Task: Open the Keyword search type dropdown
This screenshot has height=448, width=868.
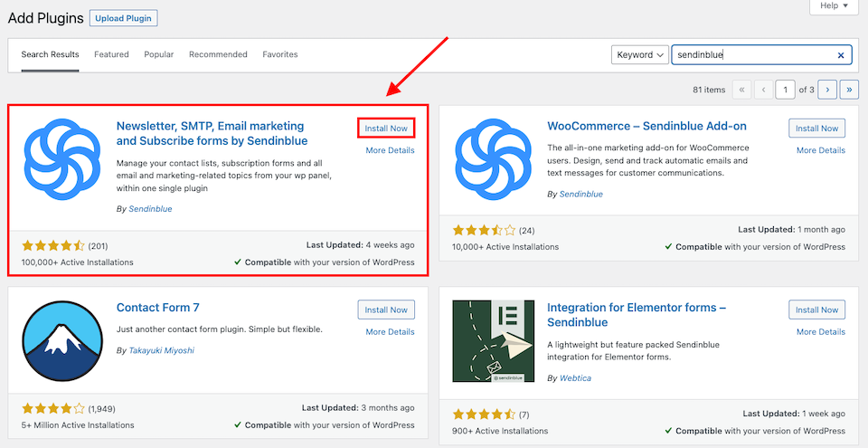Action: 640,55
